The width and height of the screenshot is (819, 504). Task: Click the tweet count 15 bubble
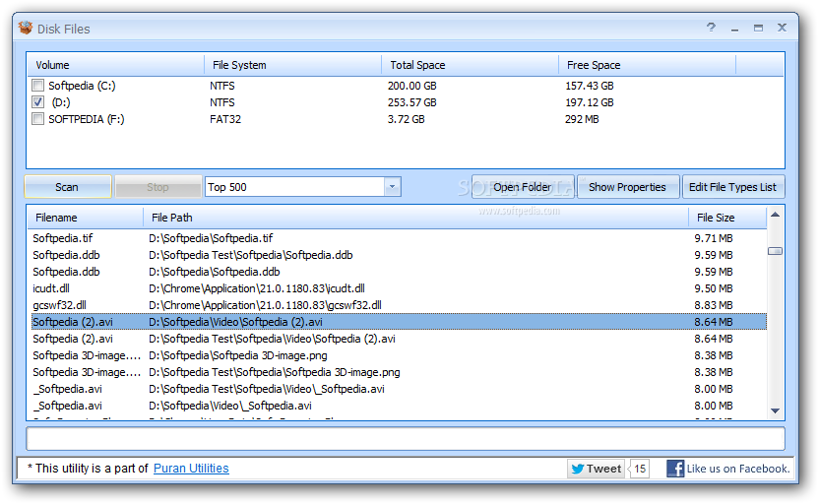[640, 469]
